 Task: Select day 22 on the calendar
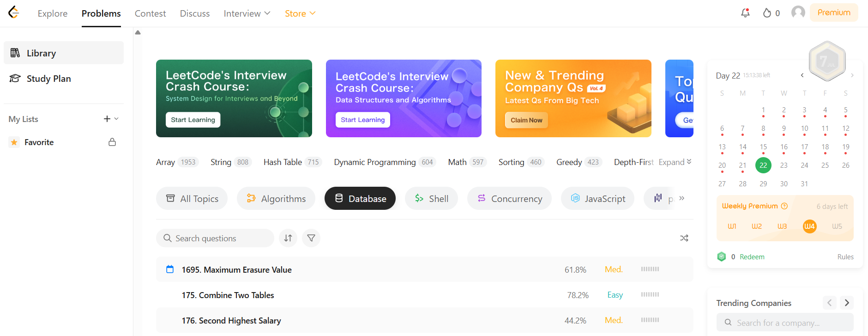[763, 165]
